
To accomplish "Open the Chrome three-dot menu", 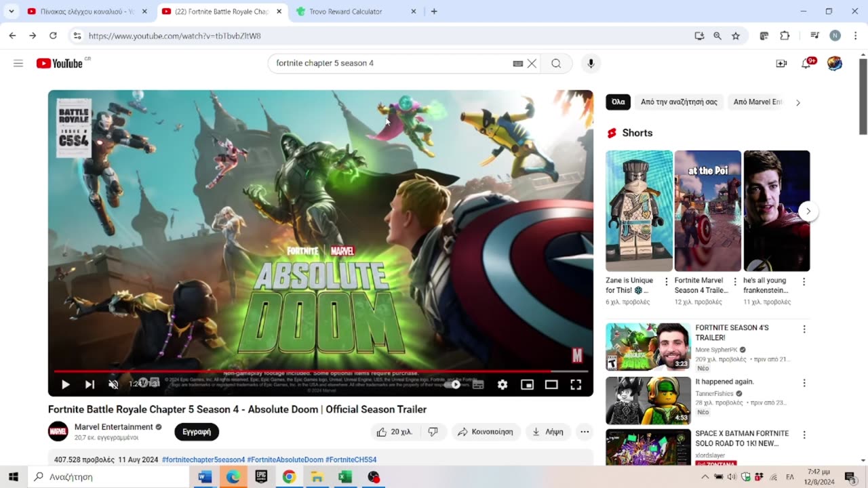I will coord(854,36).
